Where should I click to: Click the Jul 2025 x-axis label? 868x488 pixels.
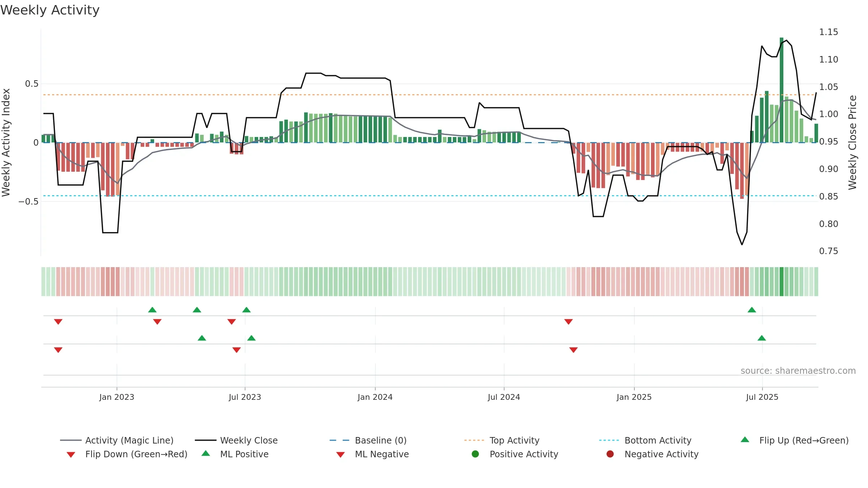[762, 397]
